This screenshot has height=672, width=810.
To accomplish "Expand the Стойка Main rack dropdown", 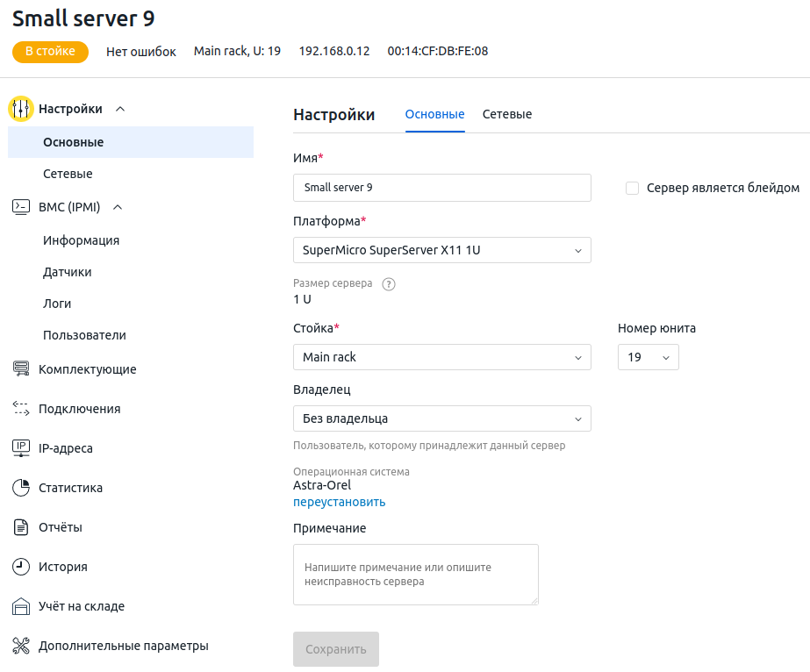I will (441, 357).
